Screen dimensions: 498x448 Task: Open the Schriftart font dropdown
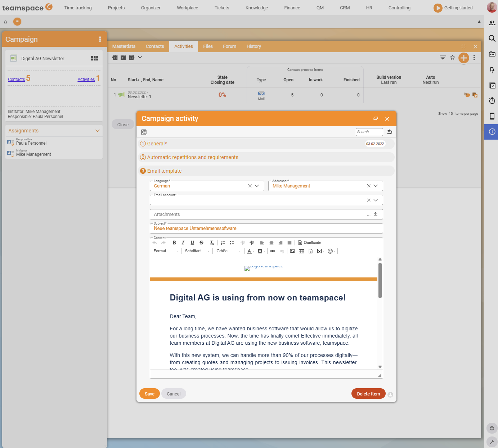pyautogui.click(x=197, y=251)
